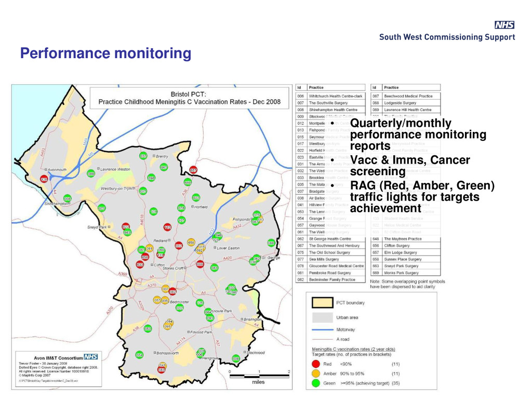This screenshot has width=532, height=399.
Task: Click red practice marker 083
Action: click(162, 370)
